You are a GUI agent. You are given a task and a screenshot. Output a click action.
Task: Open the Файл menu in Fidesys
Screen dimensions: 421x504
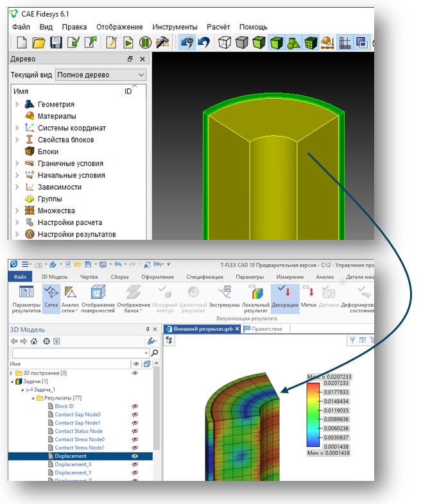[21, 27]
